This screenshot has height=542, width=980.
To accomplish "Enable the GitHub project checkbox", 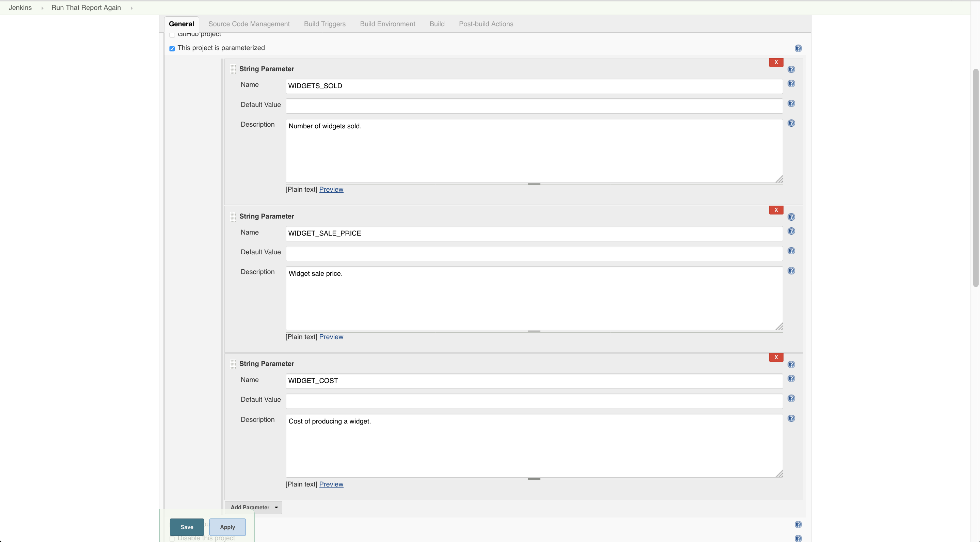I will coord(172,34).
